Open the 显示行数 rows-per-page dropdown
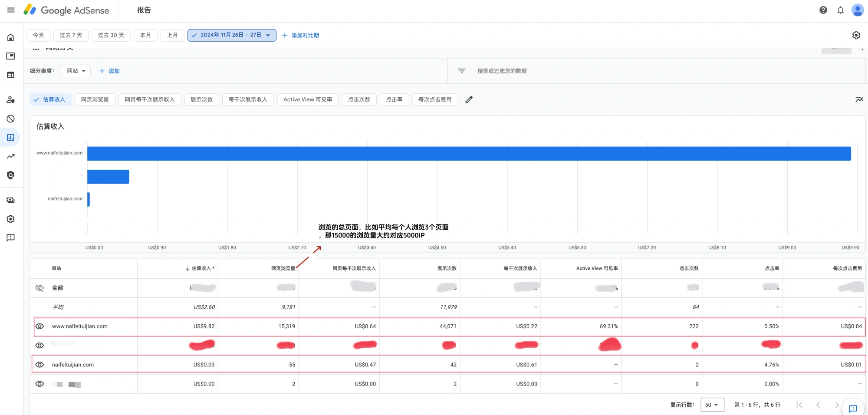This screenshot has height=415, width=868. click(712, 405)
